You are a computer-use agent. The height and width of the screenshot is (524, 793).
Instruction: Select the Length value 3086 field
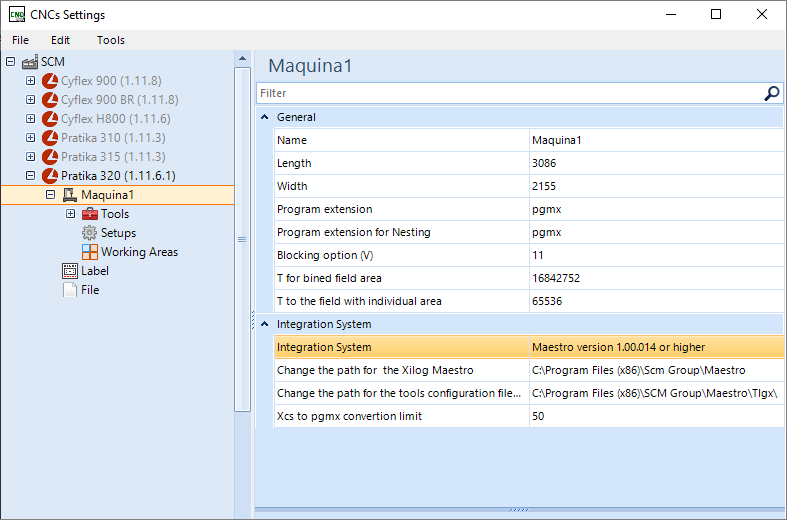coord(655,163)
